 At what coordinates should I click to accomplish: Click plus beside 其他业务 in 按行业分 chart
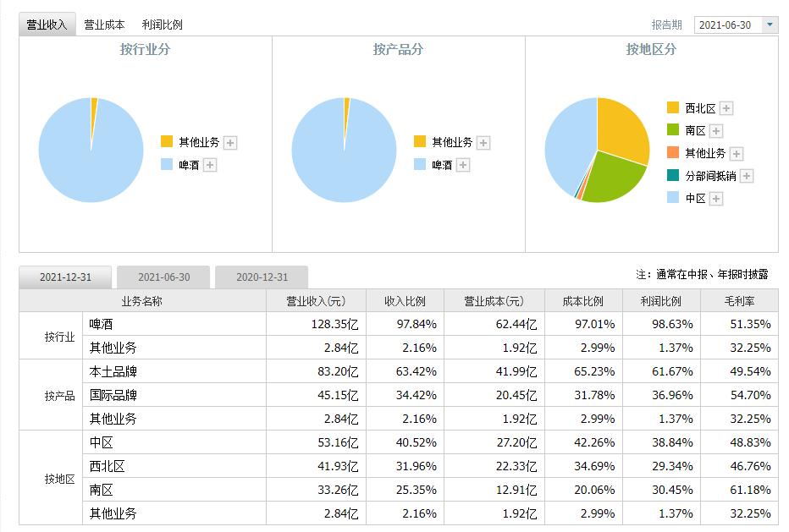pos(230,143)
